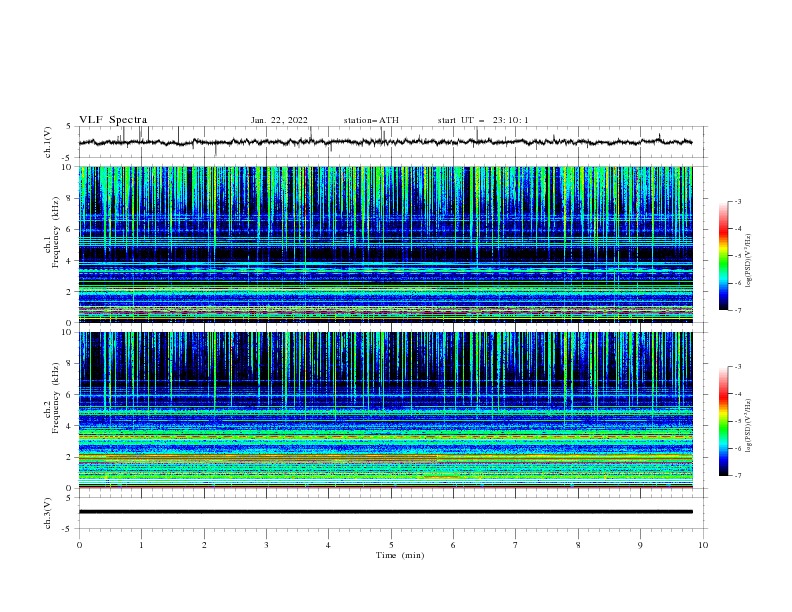Click time axis tick label "1"
Screen dimensions: 792x612
click(x=141, y=545)
